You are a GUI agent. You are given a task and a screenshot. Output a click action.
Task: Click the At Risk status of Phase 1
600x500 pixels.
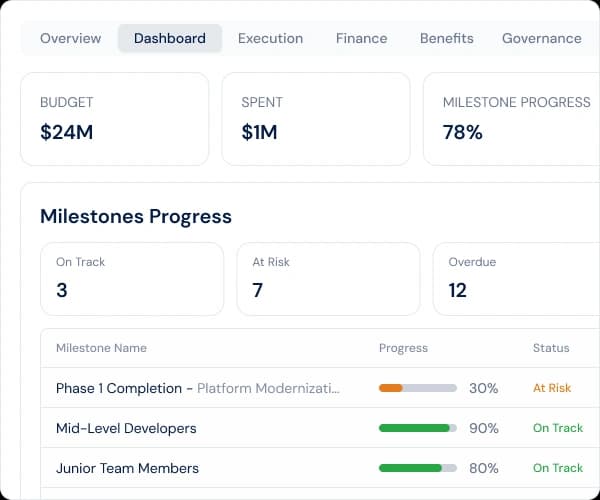pos(552,388)
